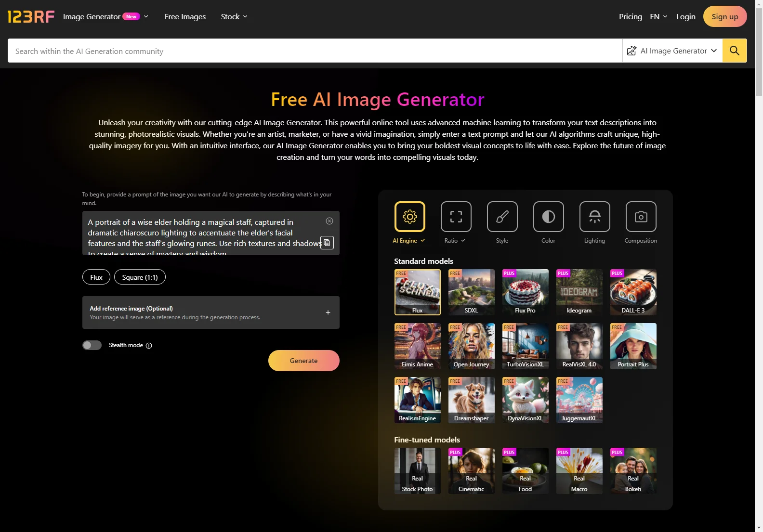Toggle the Stealth mode switch

(92, 345)
